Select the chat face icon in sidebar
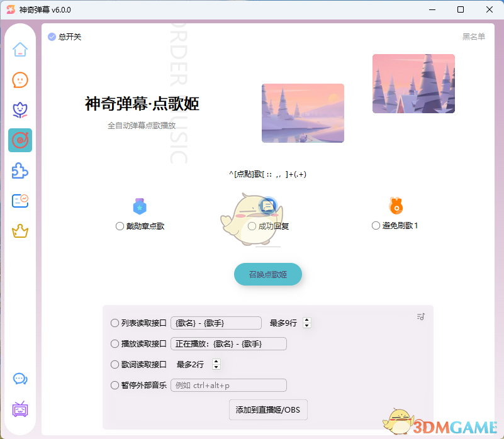This screenshot has width=504, height=439. [x=20, y=80]
